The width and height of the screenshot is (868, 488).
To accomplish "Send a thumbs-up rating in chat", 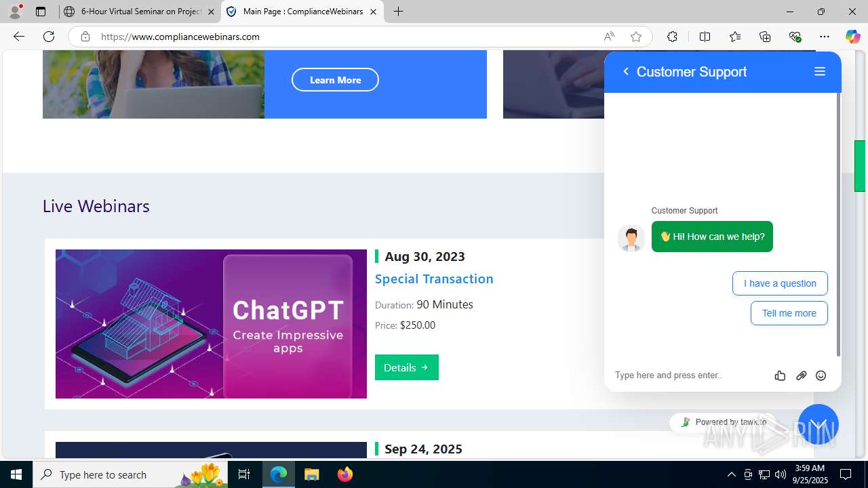I will 780,375.
